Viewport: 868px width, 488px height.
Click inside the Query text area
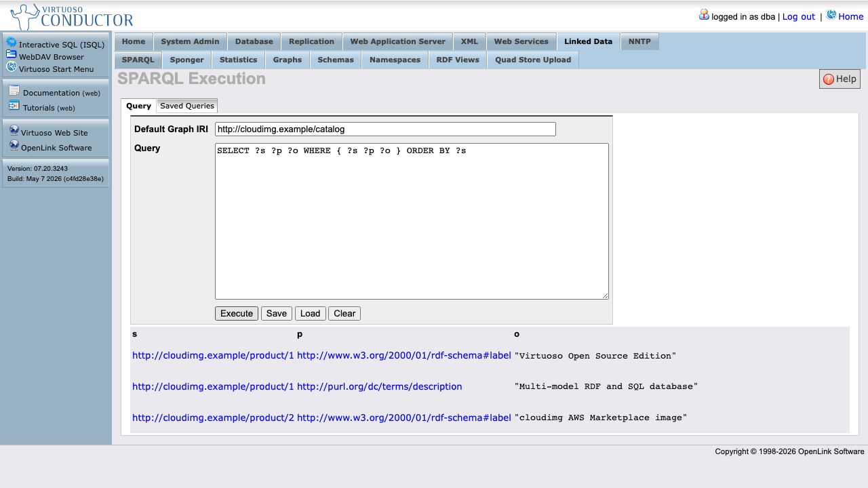click(x=412, y=221)
